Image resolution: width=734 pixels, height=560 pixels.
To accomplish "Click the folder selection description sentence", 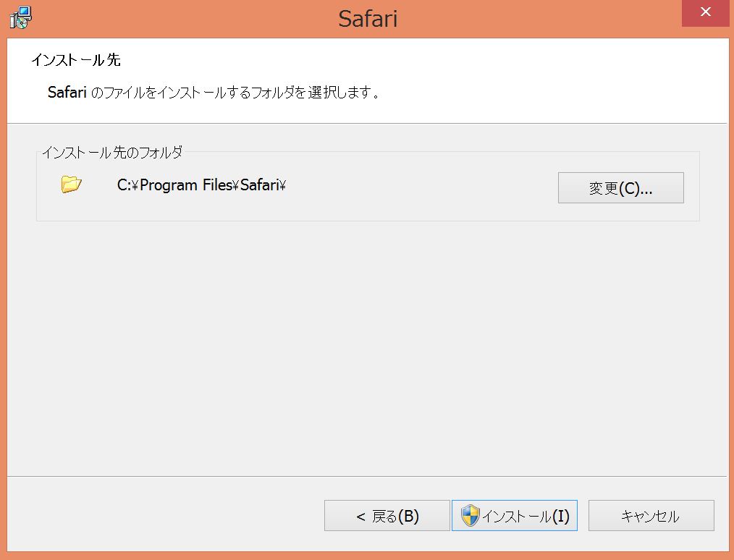I will click(214, 93).
